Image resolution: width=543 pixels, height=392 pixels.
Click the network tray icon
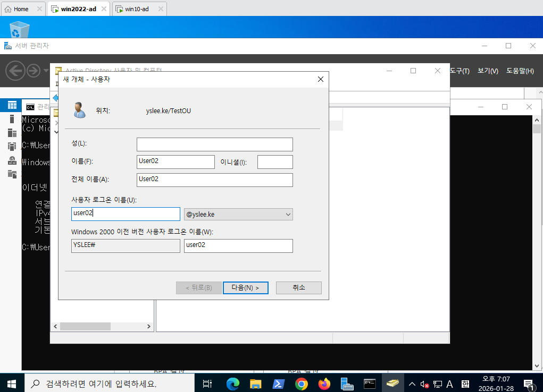pyautogui.click(x=438, y=384)
